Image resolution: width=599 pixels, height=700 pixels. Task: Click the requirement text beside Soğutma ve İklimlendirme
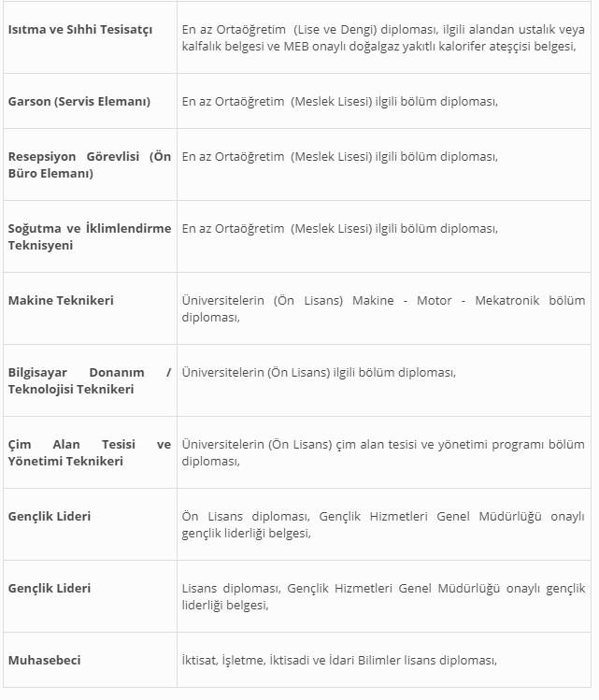[x=340, y=228]
